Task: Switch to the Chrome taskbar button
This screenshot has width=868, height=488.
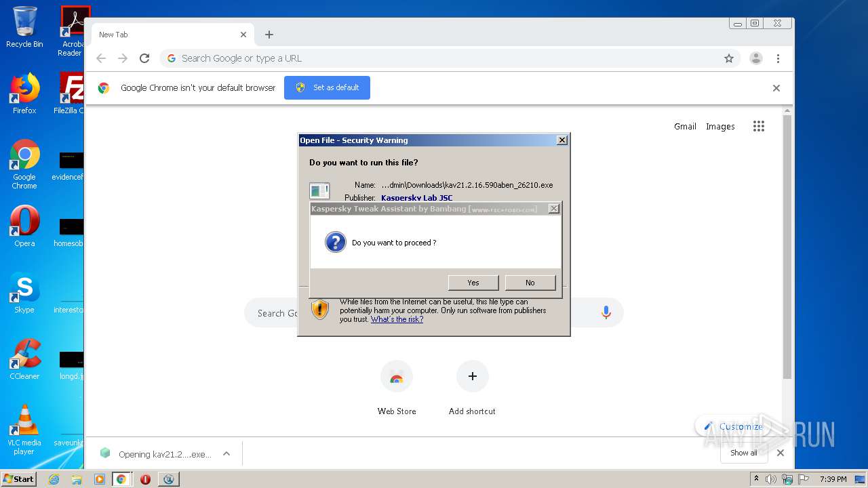Action: (x=121, y=479)
